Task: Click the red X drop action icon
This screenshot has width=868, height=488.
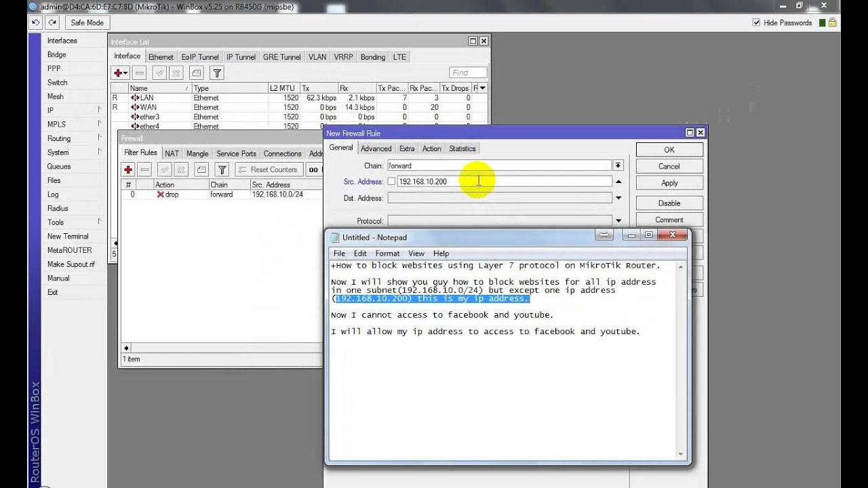Action: [160, 195]
